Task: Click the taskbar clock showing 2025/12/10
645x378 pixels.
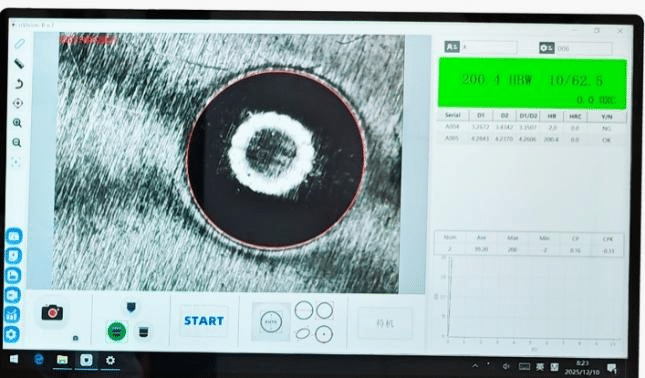Action: pyautogui.click(x=582, y=367)
